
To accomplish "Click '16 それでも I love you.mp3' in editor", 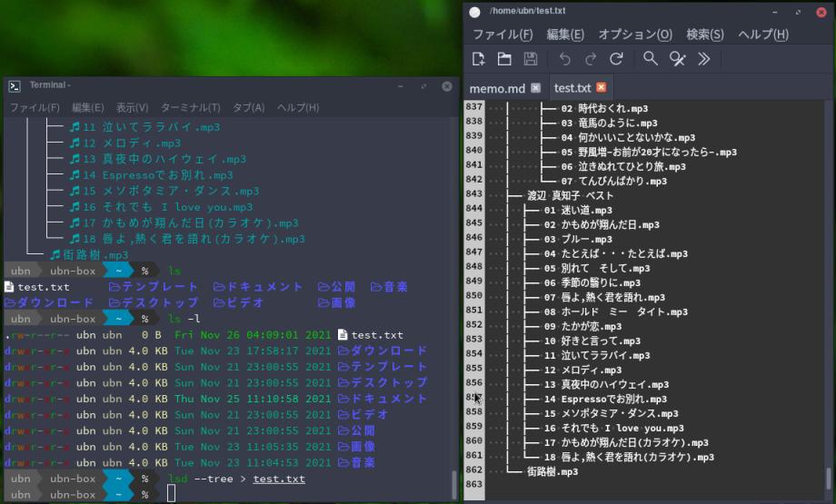I will point(613,428).
